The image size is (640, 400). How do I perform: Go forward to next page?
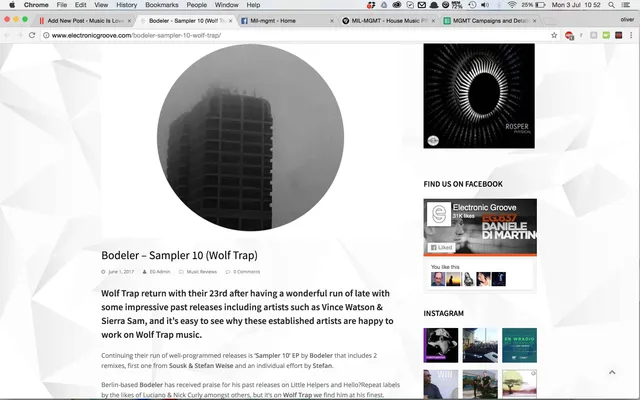[19, 36]
